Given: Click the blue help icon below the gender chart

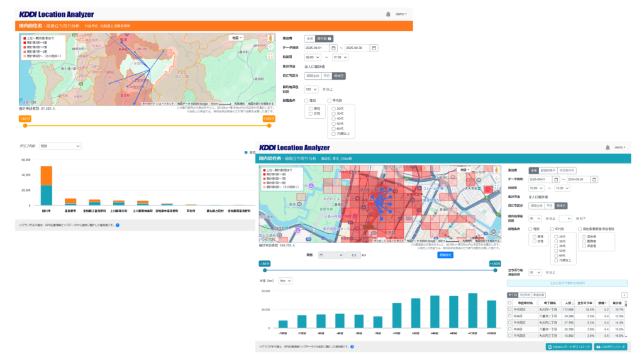Looking at the screenshot, I should click(118, 225).
